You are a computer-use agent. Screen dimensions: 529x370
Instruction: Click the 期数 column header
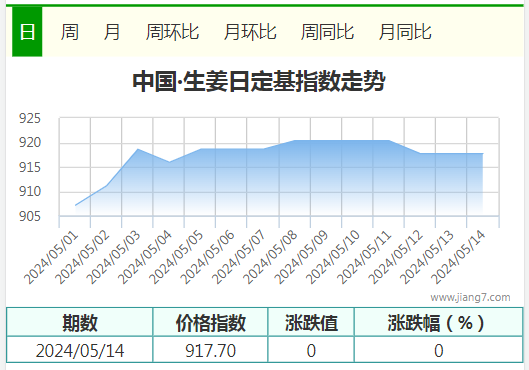tap(80, 322)
